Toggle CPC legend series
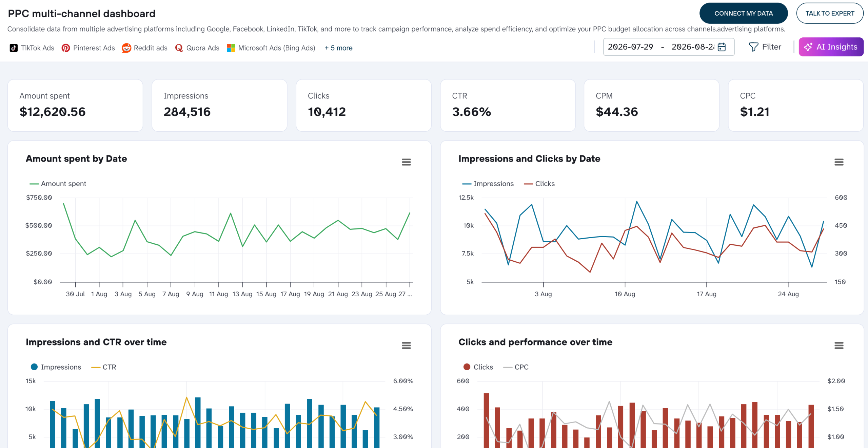This screenshot has width=868, height=448. point(516,367)
